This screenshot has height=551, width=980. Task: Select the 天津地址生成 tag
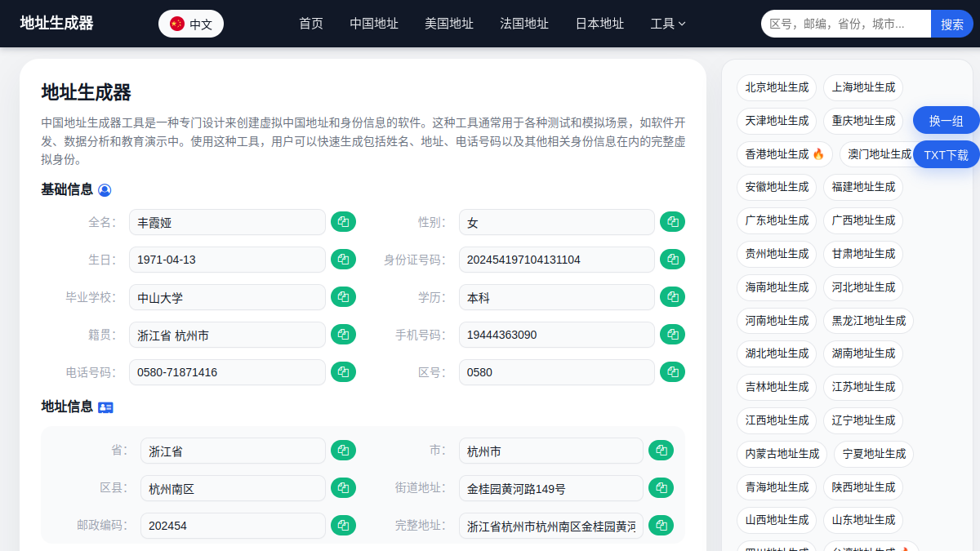pyautogui.click(x=777, y=121)
